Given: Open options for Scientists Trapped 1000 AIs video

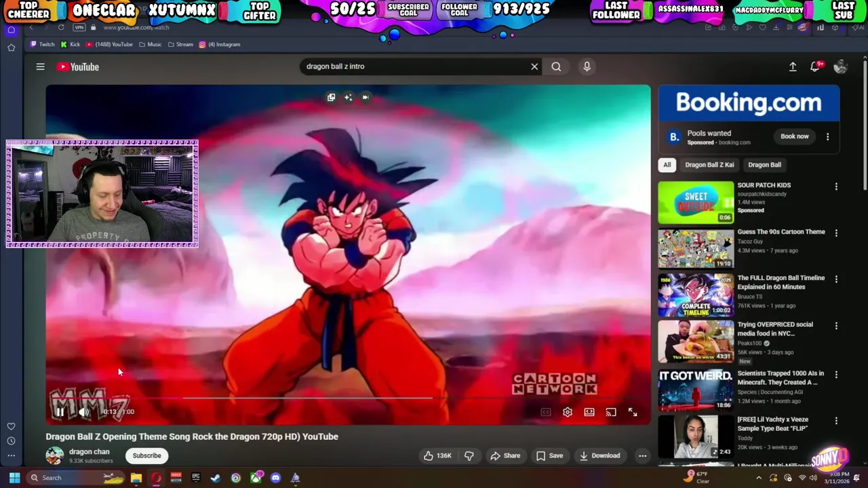Looking at the screenshot, I should click(836, 375).
